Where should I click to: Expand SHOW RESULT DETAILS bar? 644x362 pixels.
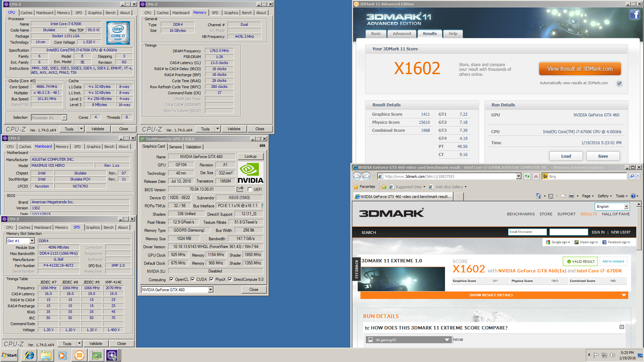pos(494,295)
